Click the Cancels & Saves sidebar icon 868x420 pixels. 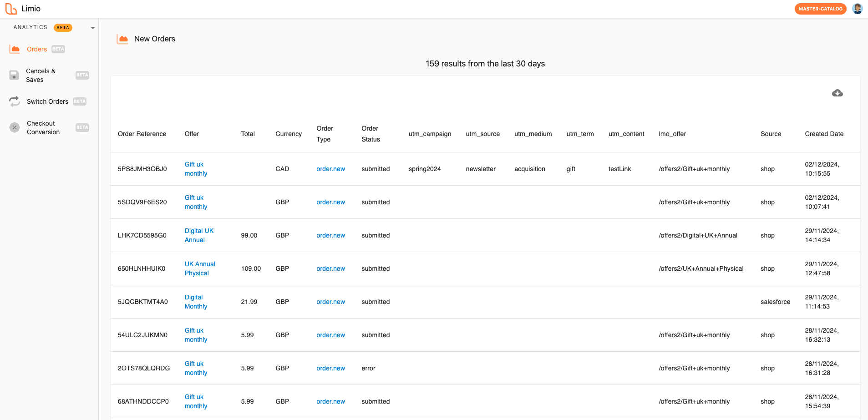pos(15,75)
